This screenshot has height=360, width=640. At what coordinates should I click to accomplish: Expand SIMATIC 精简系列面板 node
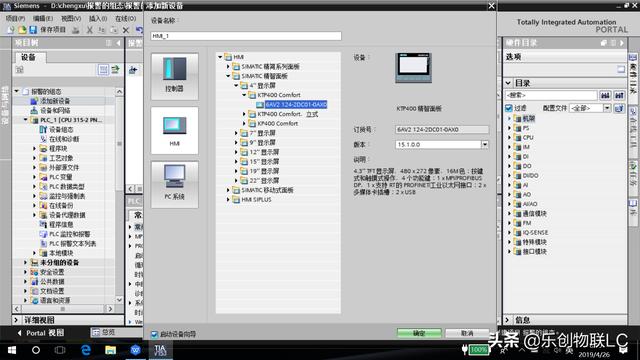click(228, 66)
